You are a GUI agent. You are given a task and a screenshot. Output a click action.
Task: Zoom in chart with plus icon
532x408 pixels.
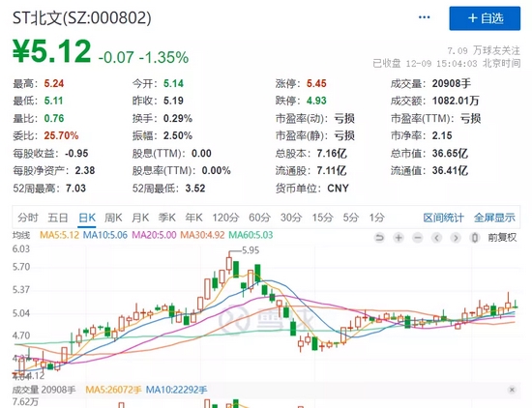click(399, 238)
